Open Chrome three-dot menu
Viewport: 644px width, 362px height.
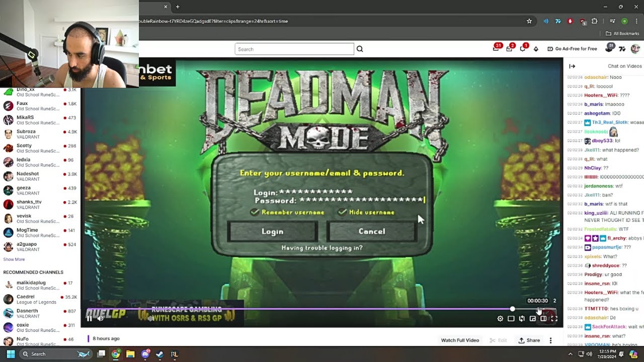[x=636, y=21]
